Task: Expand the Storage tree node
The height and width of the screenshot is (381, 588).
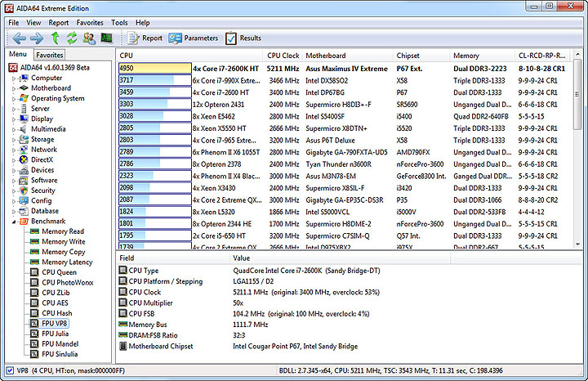Action: click(x=14, y=140)
